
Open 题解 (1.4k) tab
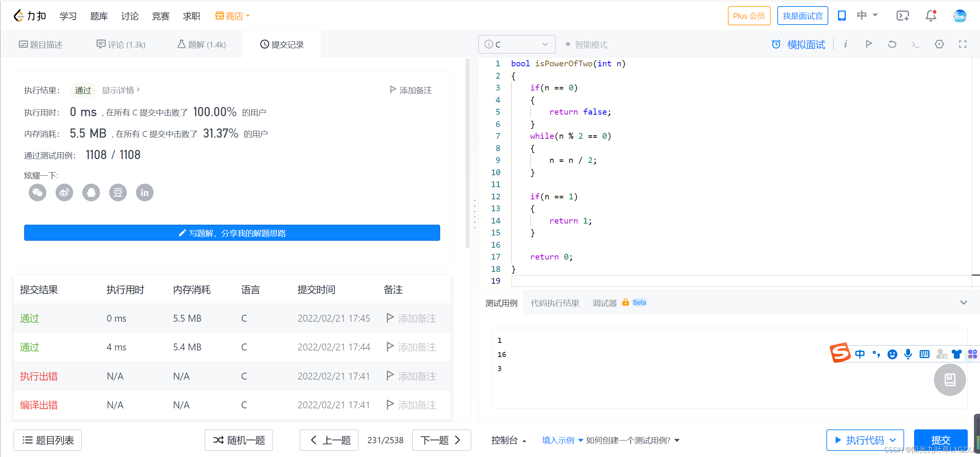(201, 44)
